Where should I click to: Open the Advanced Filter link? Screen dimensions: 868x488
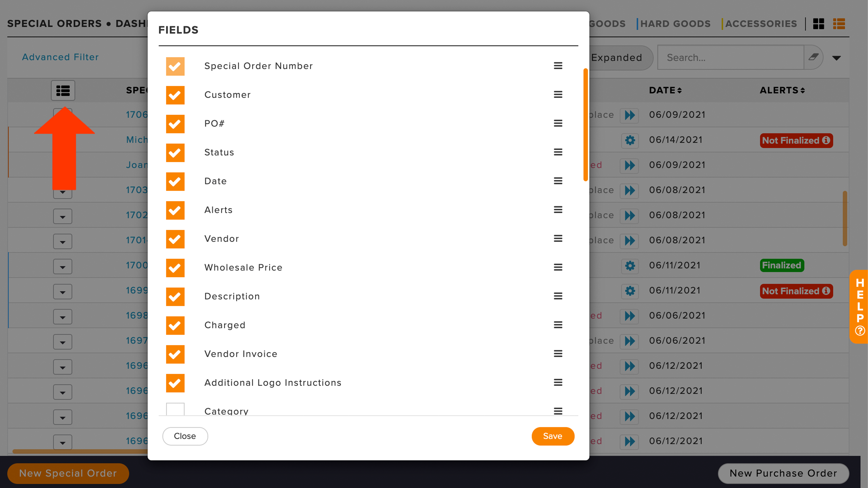60,57
